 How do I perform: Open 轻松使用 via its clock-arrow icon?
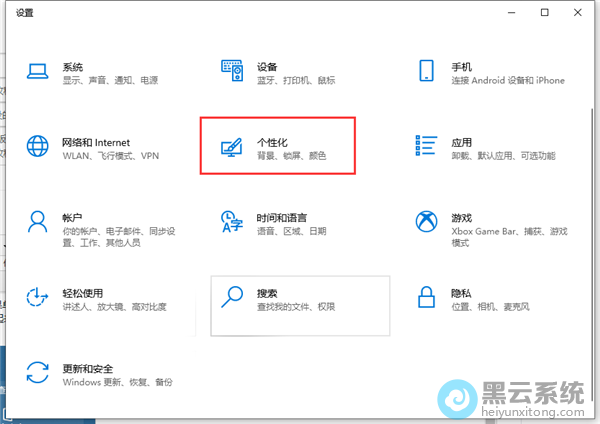pos(38,296)
